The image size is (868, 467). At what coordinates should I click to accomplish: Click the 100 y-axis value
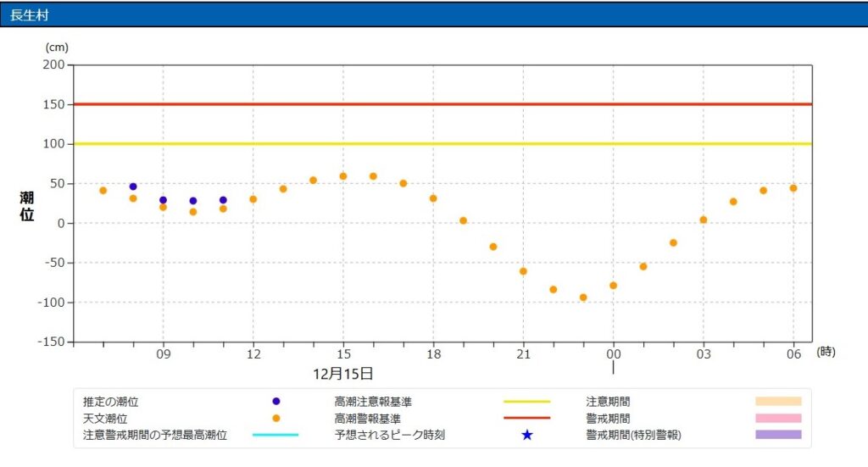[x=53, y=144]
